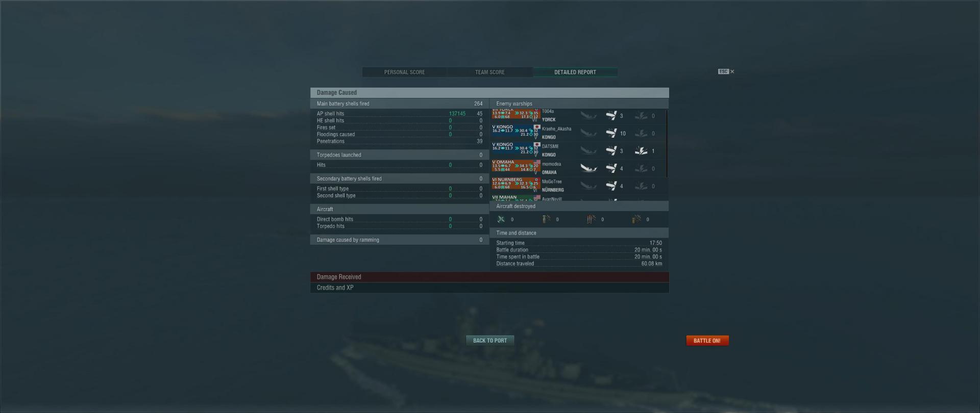Click the Battle On! button

707,341
